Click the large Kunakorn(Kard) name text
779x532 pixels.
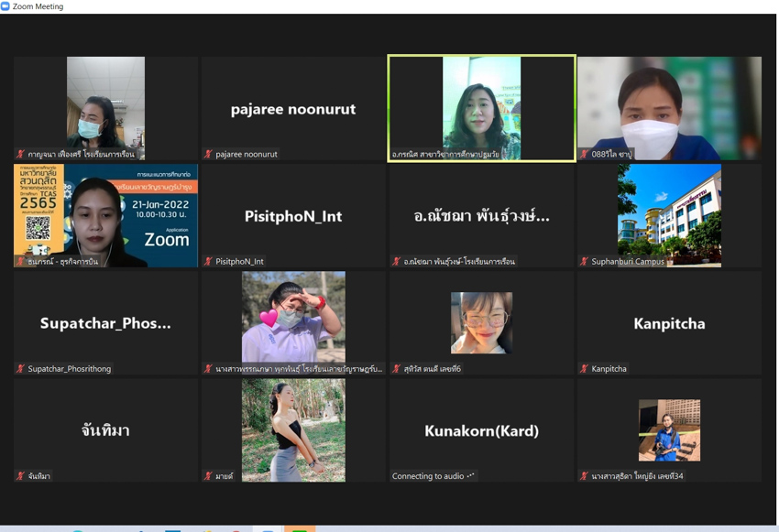(x=481, y=430)
